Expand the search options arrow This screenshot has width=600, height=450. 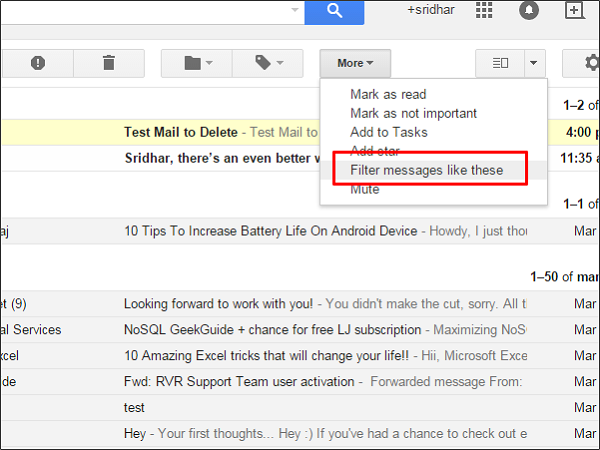click(x=295, y=10)
